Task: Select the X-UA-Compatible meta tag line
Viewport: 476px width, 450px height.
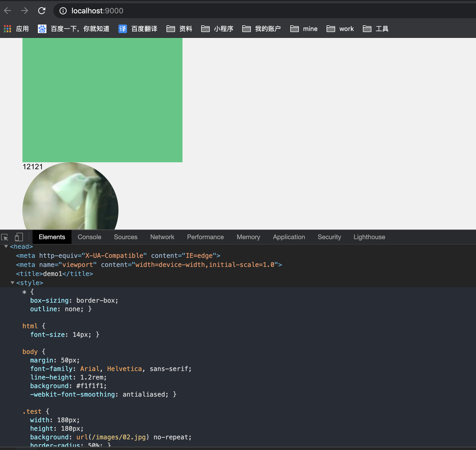Action: tap(118, 256)
